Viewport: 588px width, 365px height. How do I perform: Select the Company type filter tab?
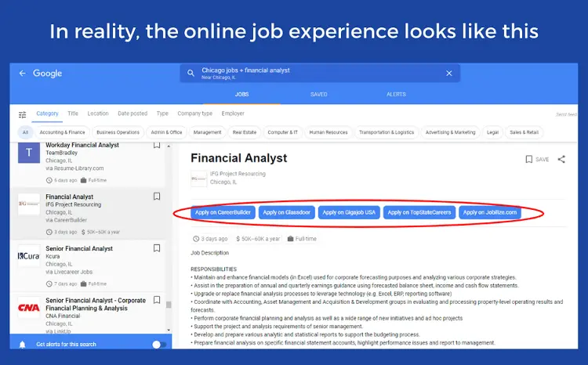[194, 114]
